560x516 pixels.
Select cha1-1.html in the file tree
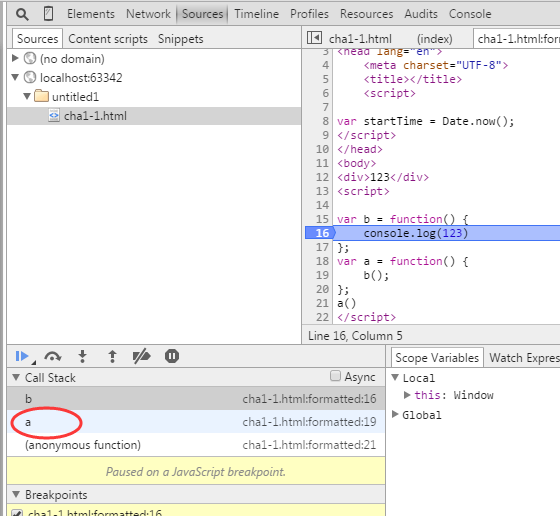[154, 116]
